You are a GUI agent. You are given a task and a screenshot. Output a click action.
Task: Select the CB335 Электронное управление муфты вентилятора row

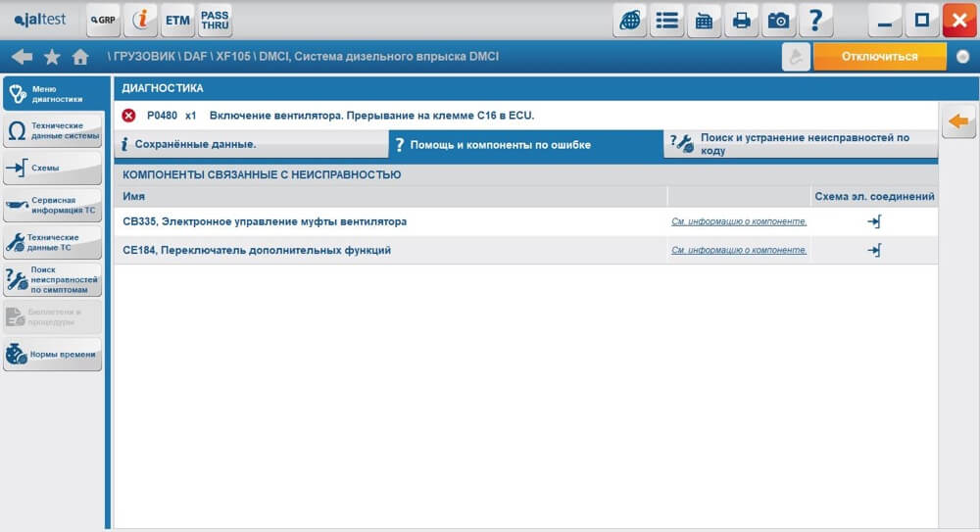point(525,221)
